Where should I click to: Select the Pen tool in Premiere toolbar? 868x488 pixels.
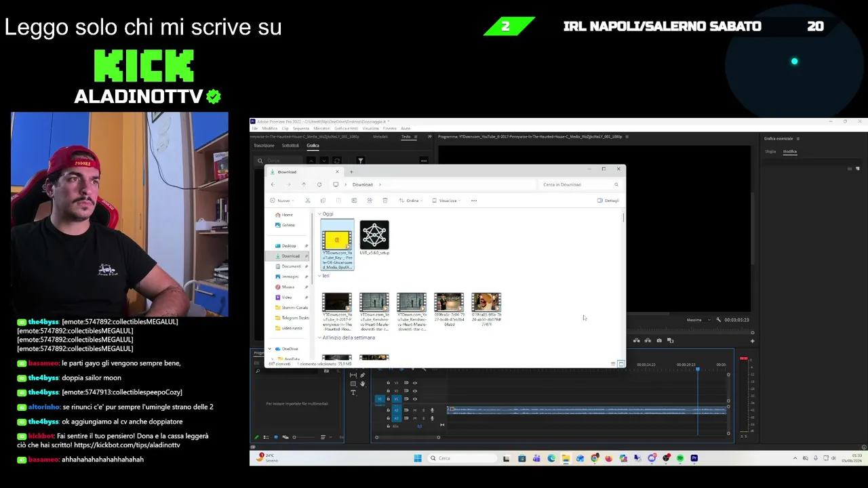point(362,375)
